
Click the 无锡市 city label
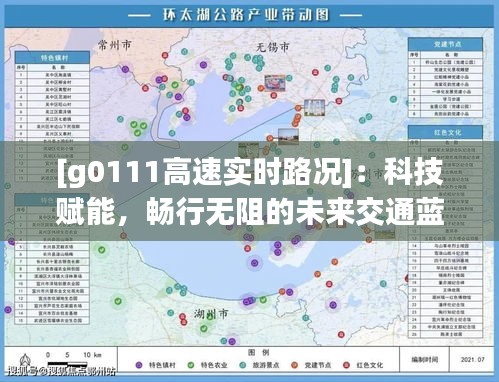pyautogui.click(x=273, y=47)
